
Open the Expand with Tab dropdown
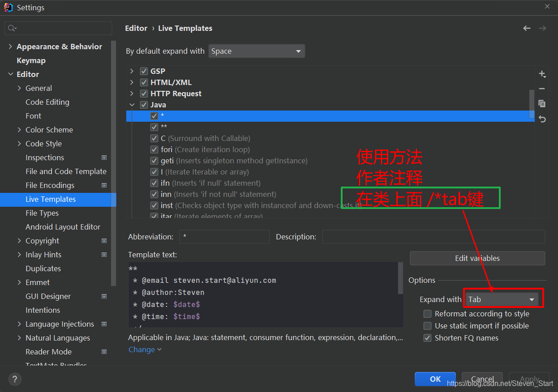point(502,299)
